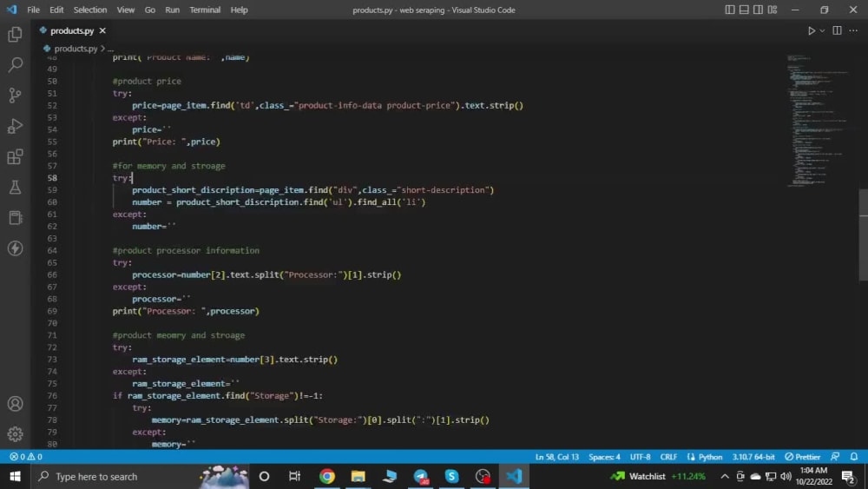Image resolution: width=868 pixels, height=489 pixels.
Task: Click the Prettier status bar item
Action: [803, 457]
